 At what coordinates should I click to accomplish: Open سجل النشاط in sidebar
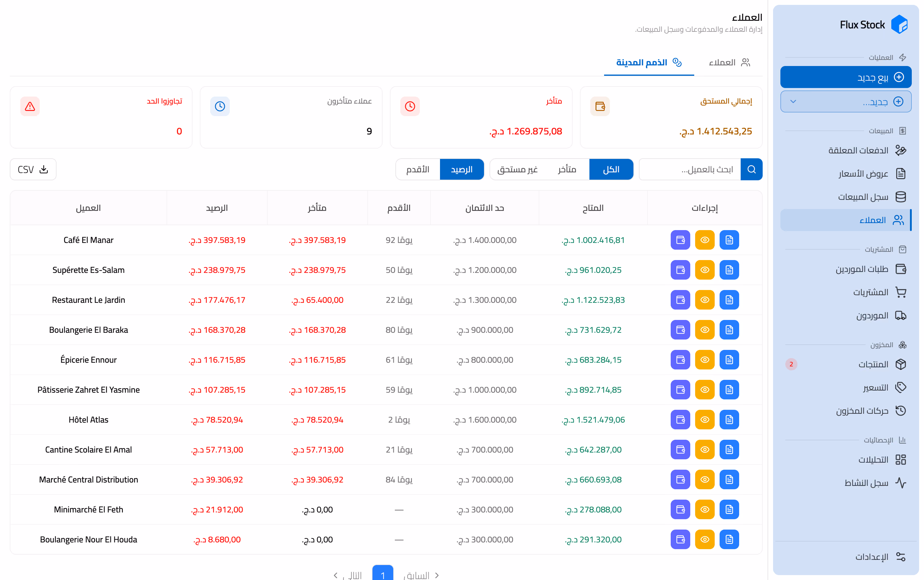coord(845,483)
